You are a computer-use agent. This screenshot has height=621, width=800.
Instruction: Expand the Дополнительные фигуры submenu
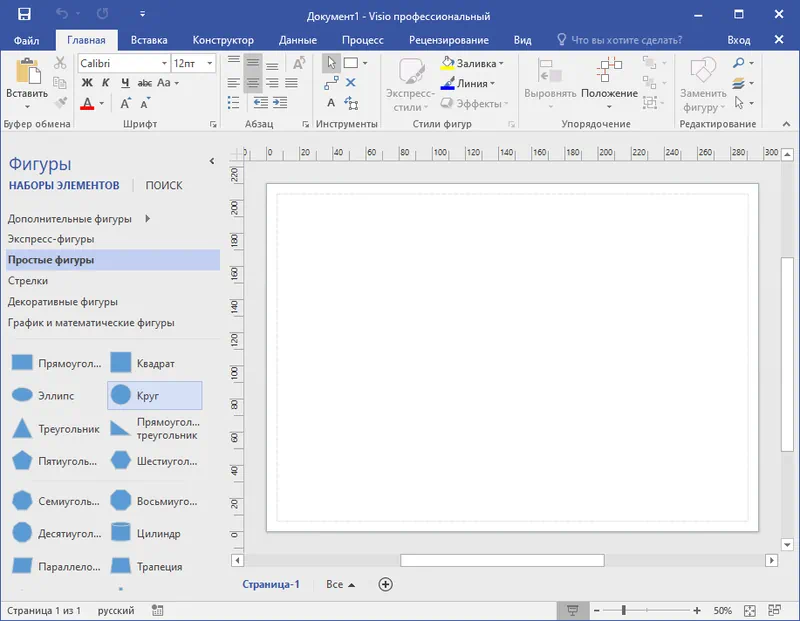point(147,218)
